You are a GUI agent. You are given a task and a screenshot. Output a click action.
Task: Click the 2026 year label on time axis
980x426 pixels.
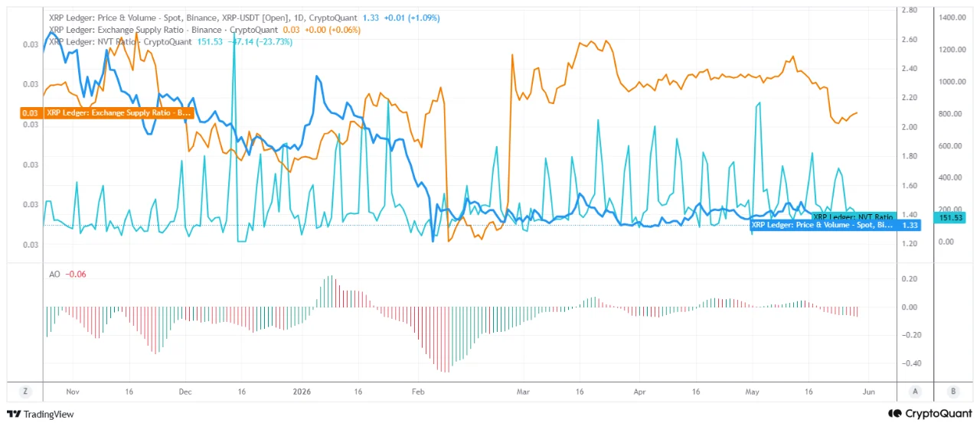point(302,391)
